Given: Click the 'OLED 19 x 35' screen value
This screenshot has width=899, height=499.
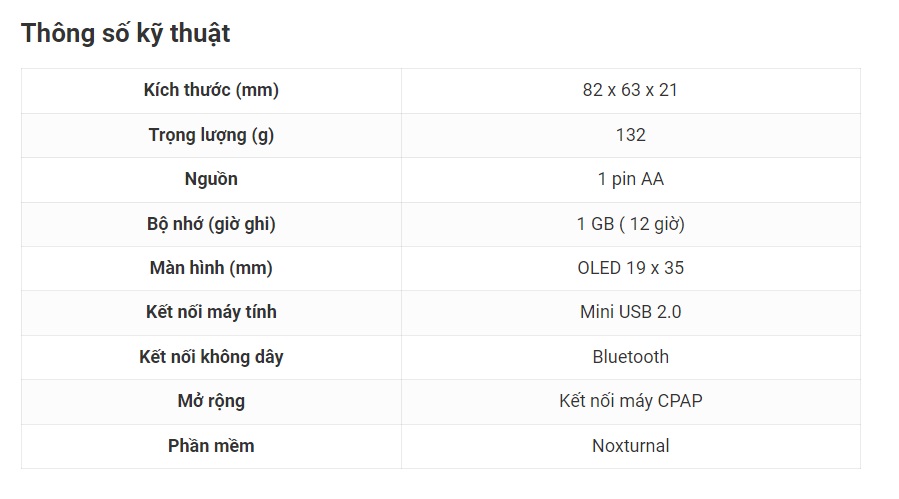Looking at the screenshot, I should pyautogui.click(x=630, y=268).
